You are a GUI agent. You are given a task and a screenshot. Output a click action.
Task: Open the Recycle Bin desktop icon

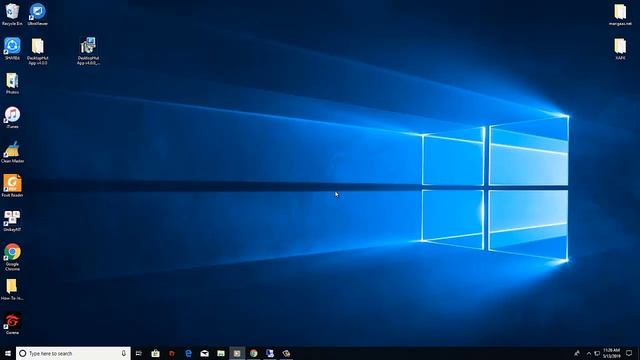12,14
